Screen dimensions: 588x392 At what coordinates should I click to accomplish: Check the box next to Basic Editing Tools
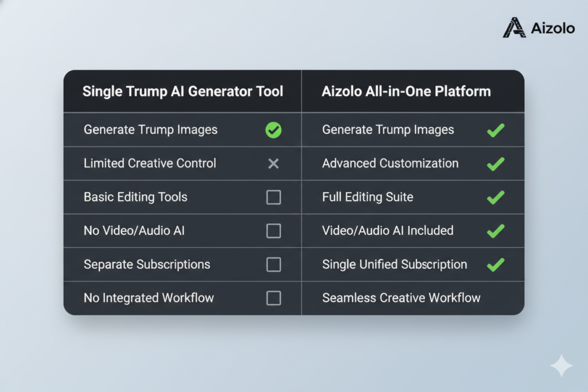click(273, 197)
